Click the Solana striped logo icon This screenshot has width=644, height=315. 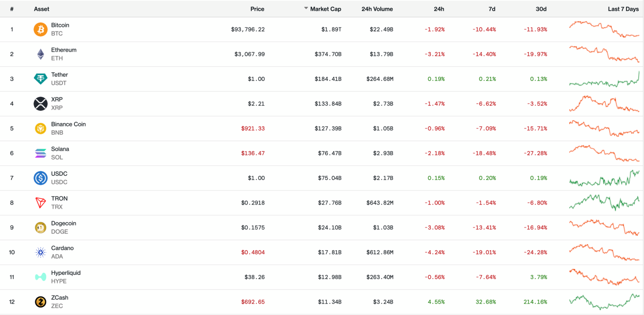coord(40,153)
